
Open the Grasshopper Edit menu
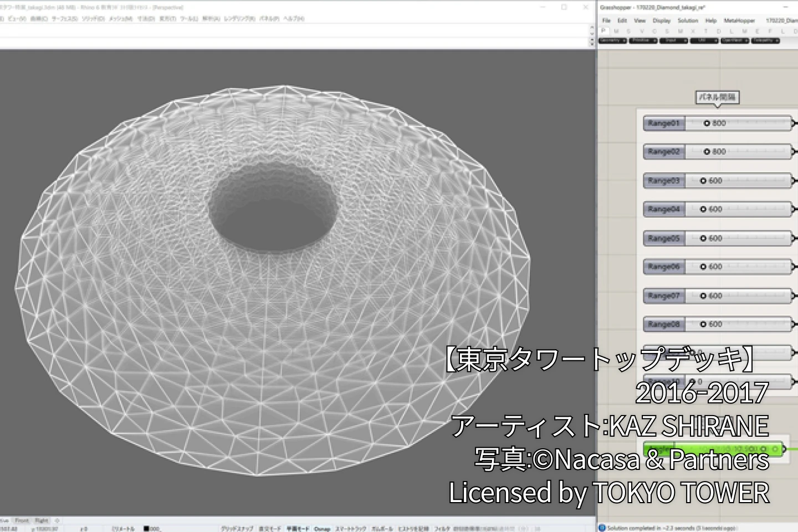click(622, 21)
